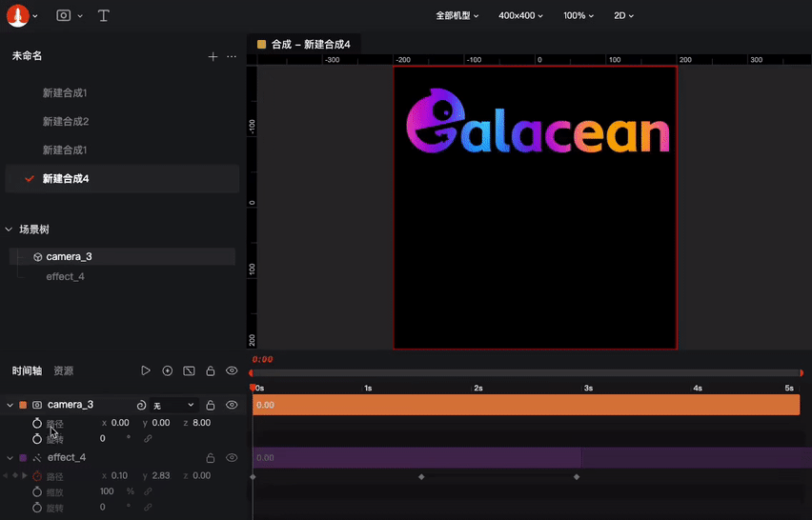Go to next keyframe on effect_4 路径
This screenshot has height=520, width=812.
tap(25, 475)
